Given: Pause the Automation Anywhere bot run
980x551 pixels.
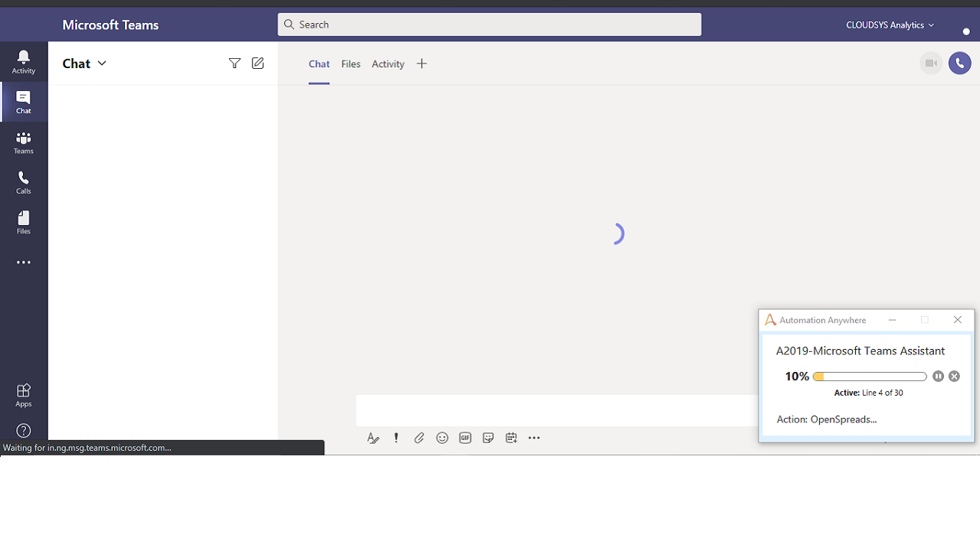Looking at the screenshot, I should point(939,377).
